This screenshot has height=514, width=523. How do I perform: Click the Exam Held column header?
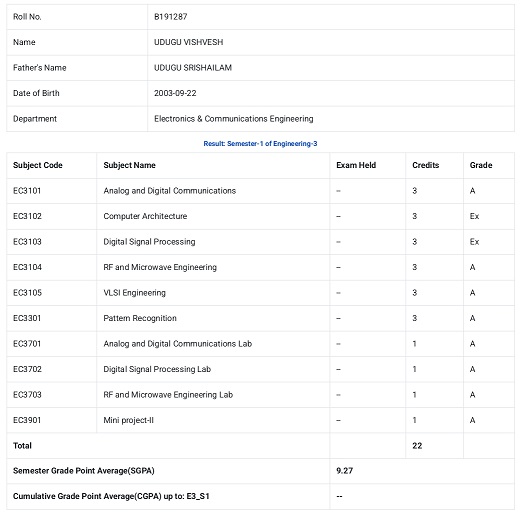(x=356, y=165)
